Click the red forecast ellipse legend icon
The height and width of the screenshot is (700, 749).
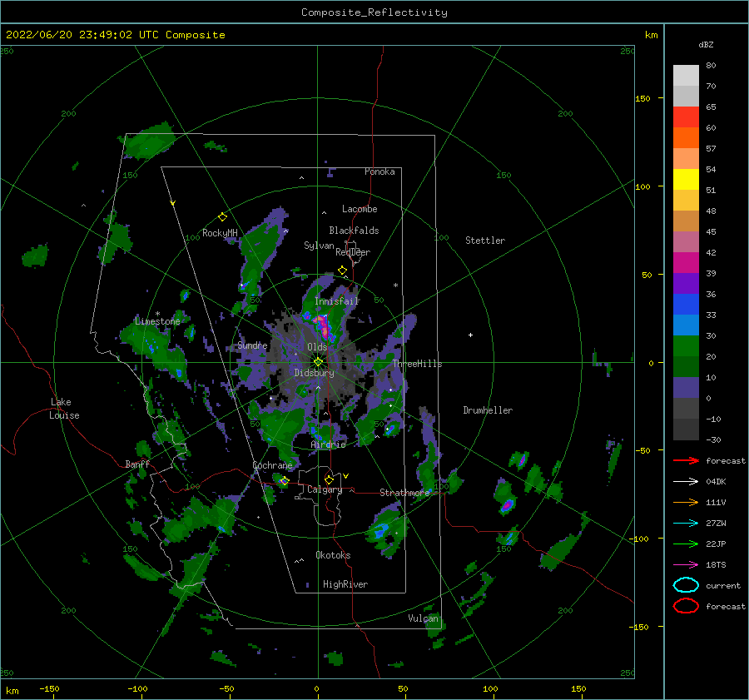coord(686,606)
